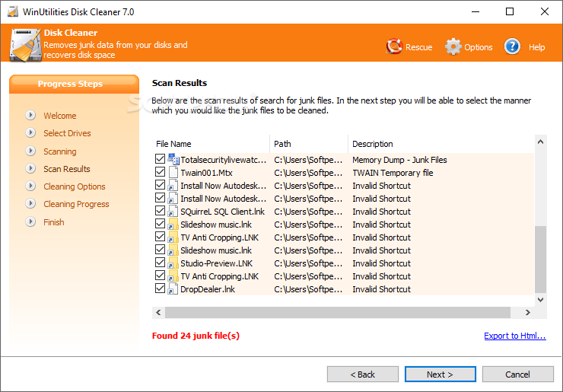Click Memory Dump - Junk Files description

(399, 160)
